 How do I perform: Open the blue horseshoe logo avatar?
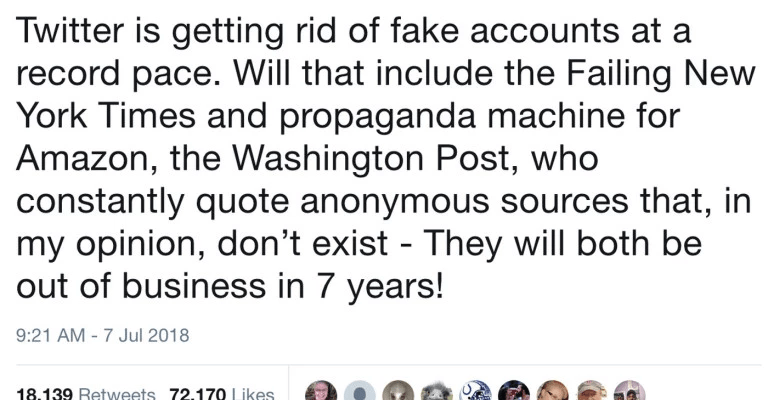coord(475,392)
